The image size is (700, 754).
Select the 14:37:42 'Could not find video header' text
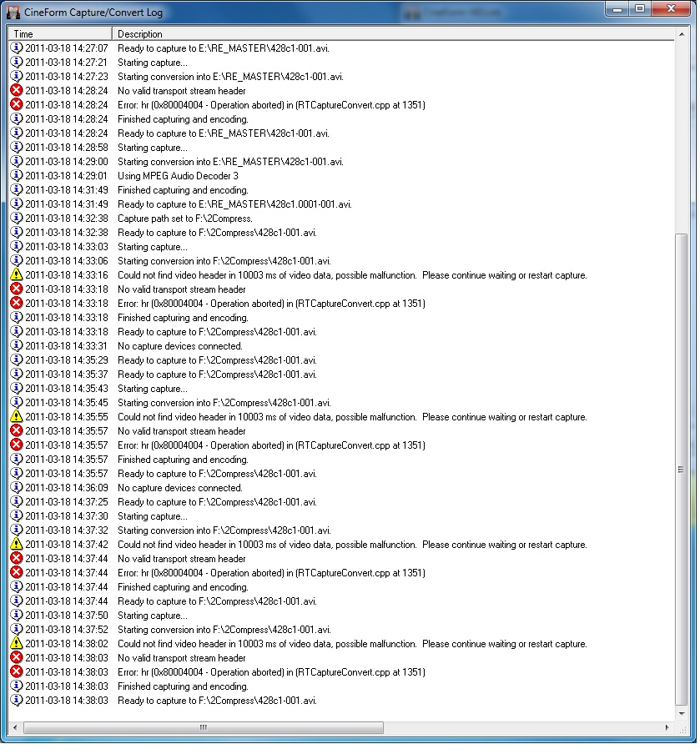tap(351, 545)
